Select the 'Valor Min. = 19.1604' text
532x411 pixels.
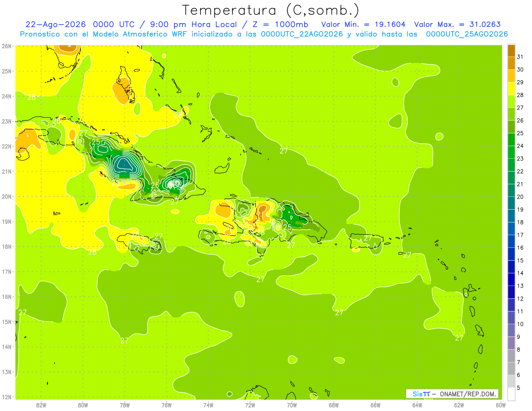[x=364, y=24]
